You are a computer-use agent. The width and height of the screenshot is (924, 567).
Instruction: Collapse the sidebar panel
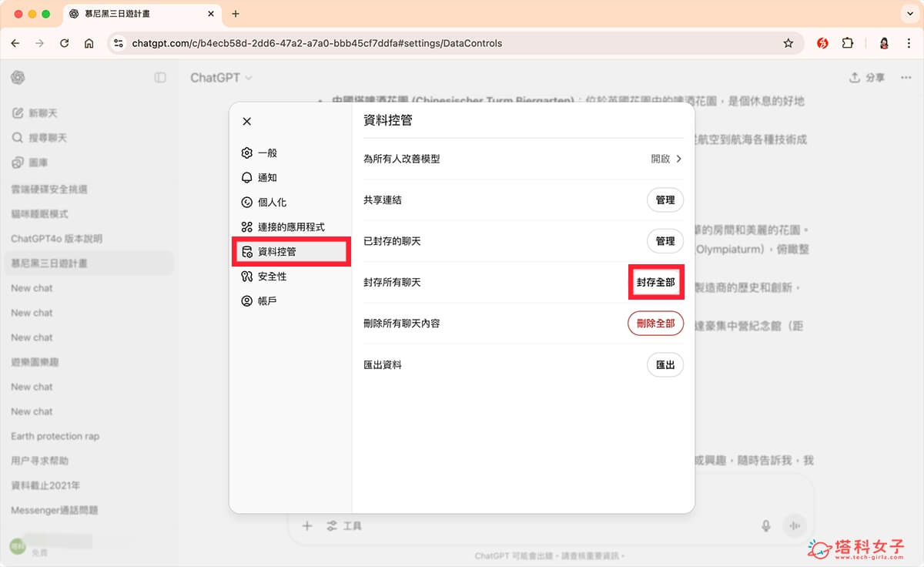click(162, 77)
